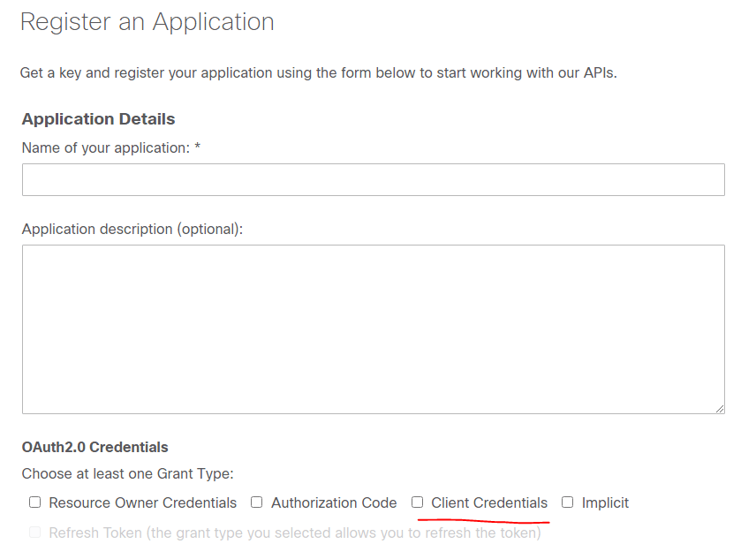
Task: Click the description textarea resize handle
Action: tap(720, 409)
